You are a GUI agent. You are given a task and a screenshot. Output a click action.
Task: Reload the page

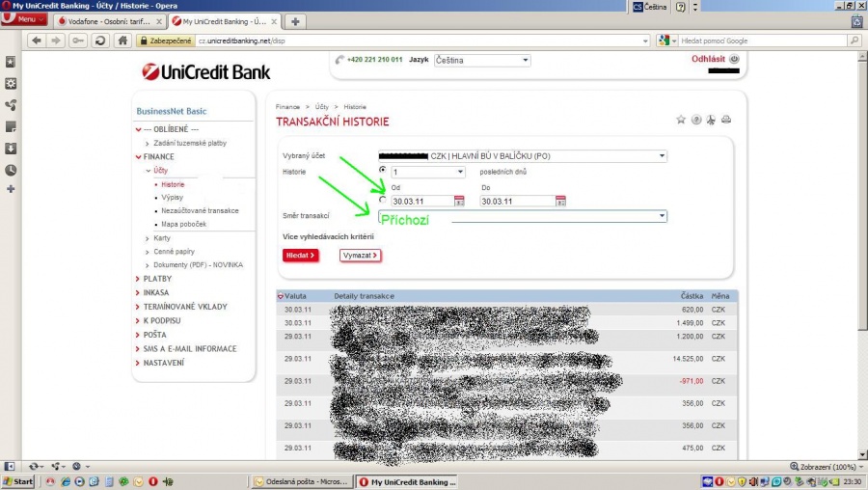coord(100,41)
